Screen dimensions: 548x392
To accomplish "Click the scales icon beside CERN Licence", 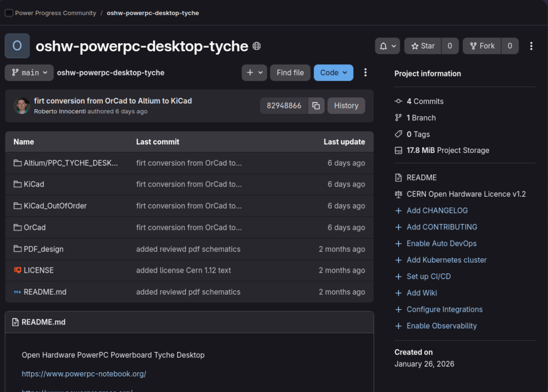I will point(398,194).
